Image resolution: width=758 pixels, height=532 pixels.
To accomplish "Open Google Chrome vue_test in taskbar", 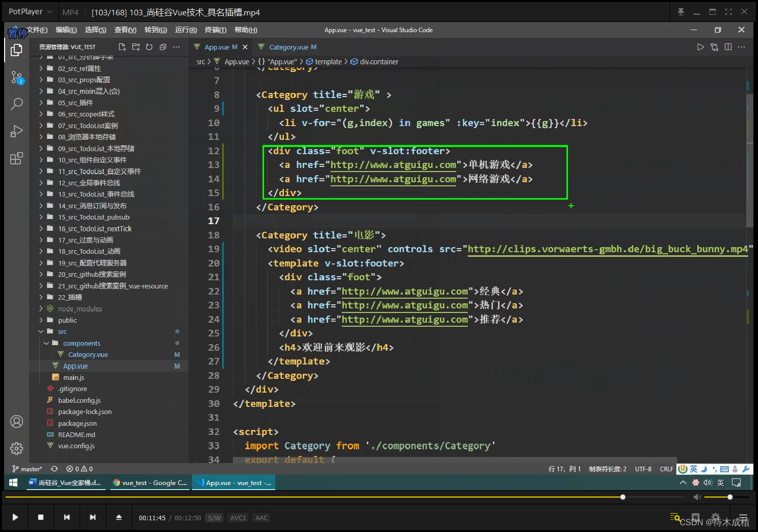I will (x=149, y=482).
